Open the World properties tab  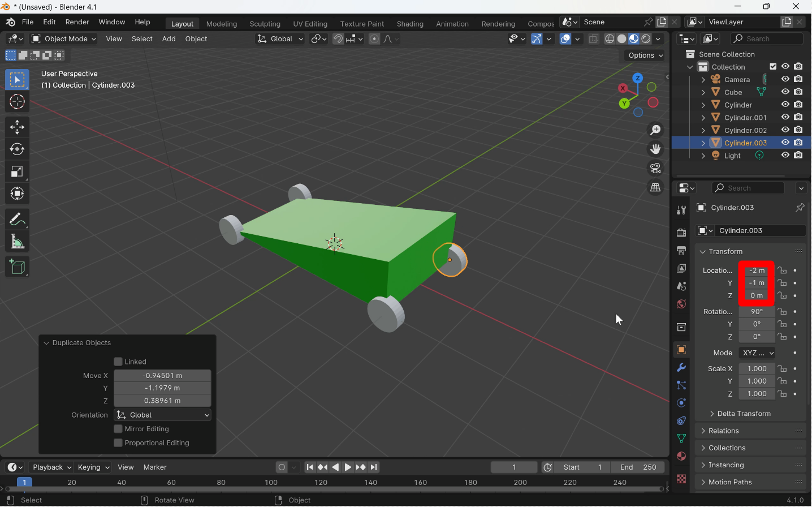(681, 304)
